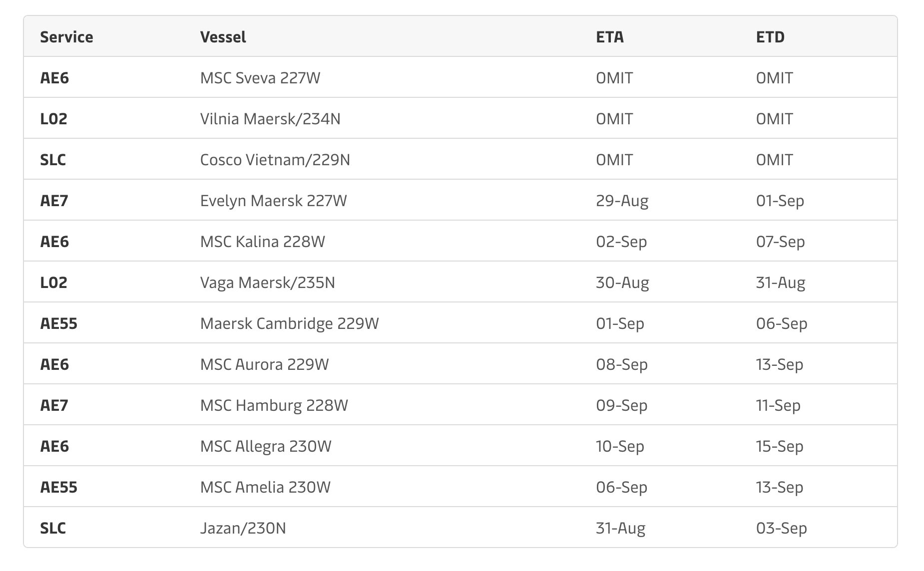The height and width of the screenshot is (571, 924).
Task: Click the Vaga Maersk/235N entry
Action: coord(268,283)
